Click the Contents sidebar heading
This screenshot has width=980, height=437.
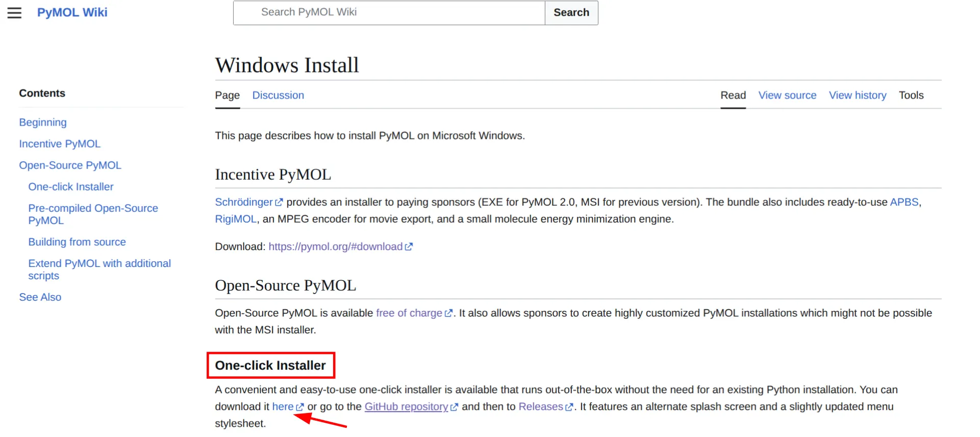[42, 93]
